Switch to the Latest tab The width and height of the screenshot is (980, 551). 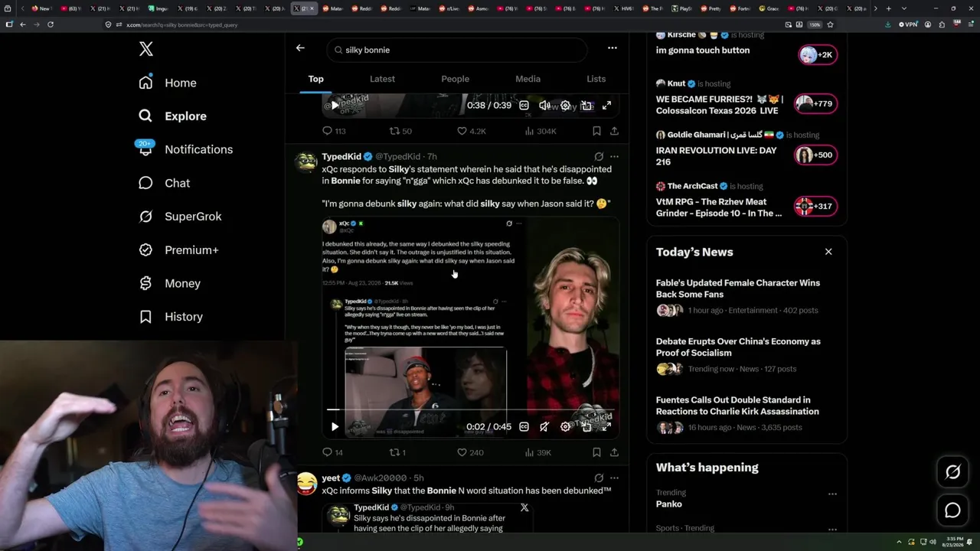coord(382,79)
